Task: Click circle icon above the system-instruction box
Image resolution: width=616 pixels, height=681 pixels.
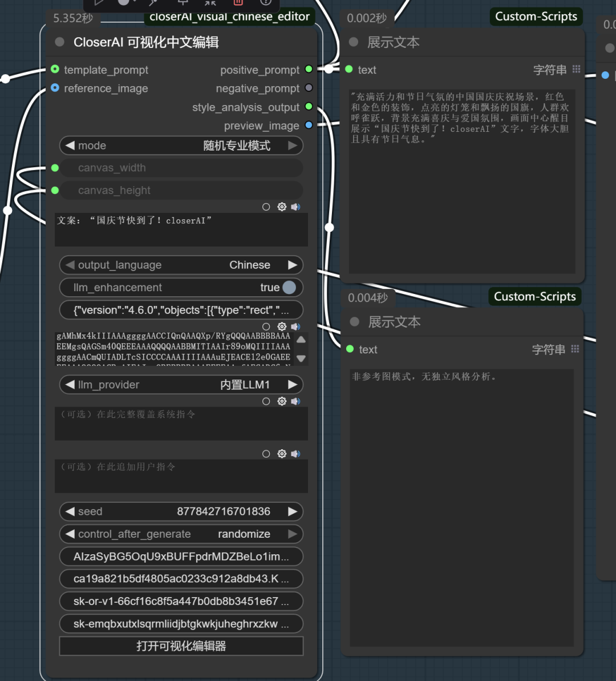Action: click(266, 401)
